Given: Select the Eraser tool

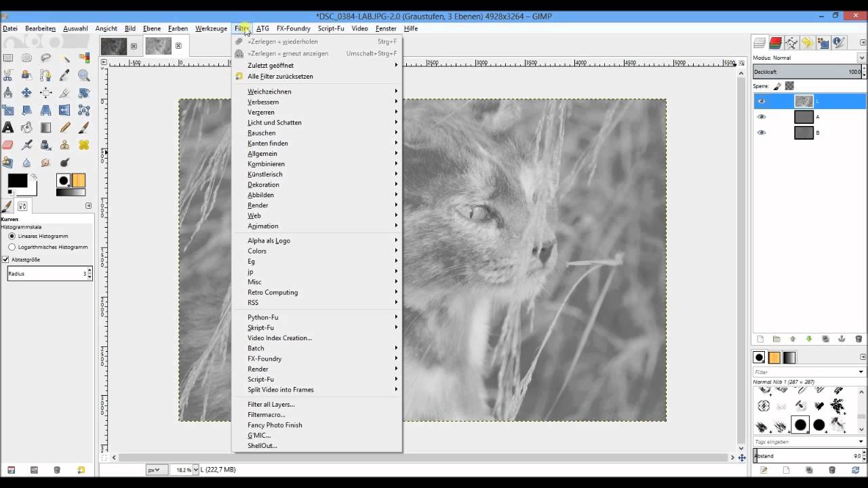Looking at the screenshot, I should tap(8, 145).
